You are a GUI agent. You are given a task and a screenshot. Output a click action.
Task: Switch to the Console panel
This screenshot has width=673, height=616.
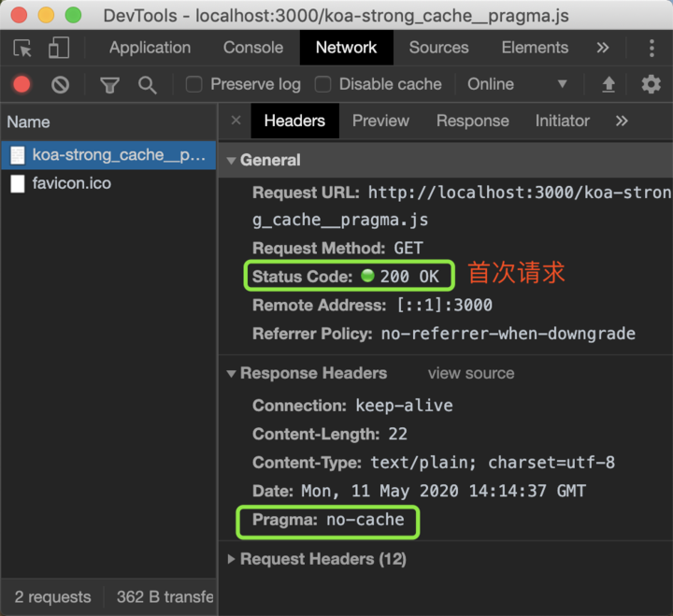(x=253, y=48)
